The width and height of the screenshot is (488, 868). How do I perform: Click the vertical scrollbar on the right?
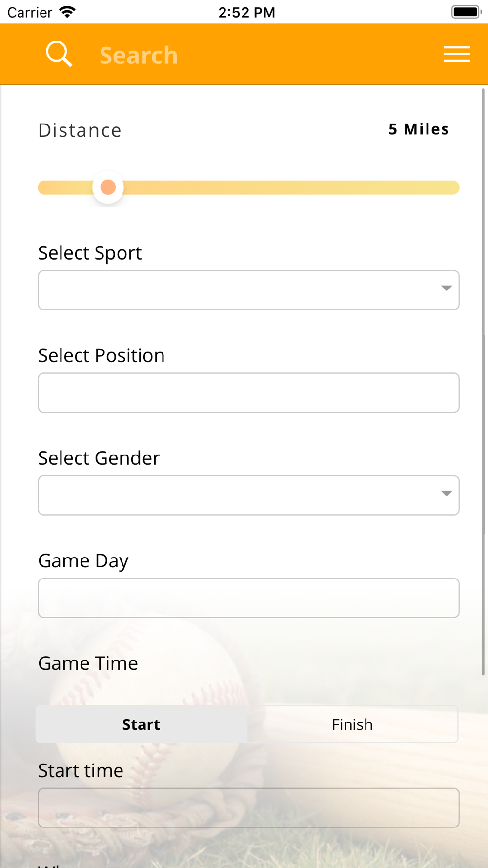[483, 382]
